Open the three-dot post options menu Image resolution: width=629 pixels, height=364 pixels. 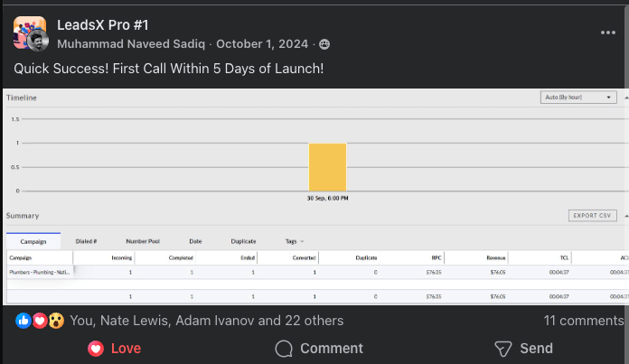607,33
